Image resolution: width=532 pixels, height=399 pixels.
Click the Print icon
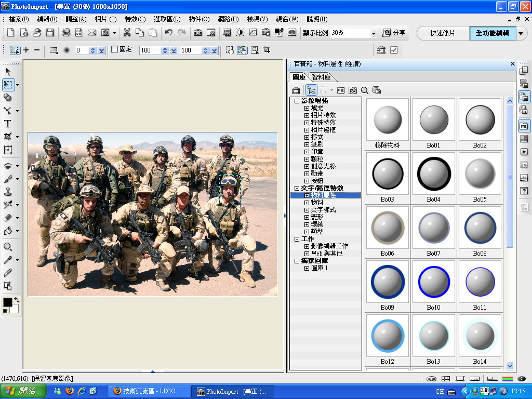coord(66,33)
